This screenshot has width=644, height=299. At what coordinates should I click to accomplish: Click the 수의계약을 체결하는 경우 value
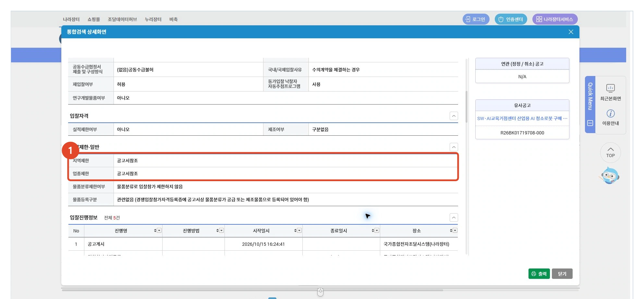[x=336, y=70]
